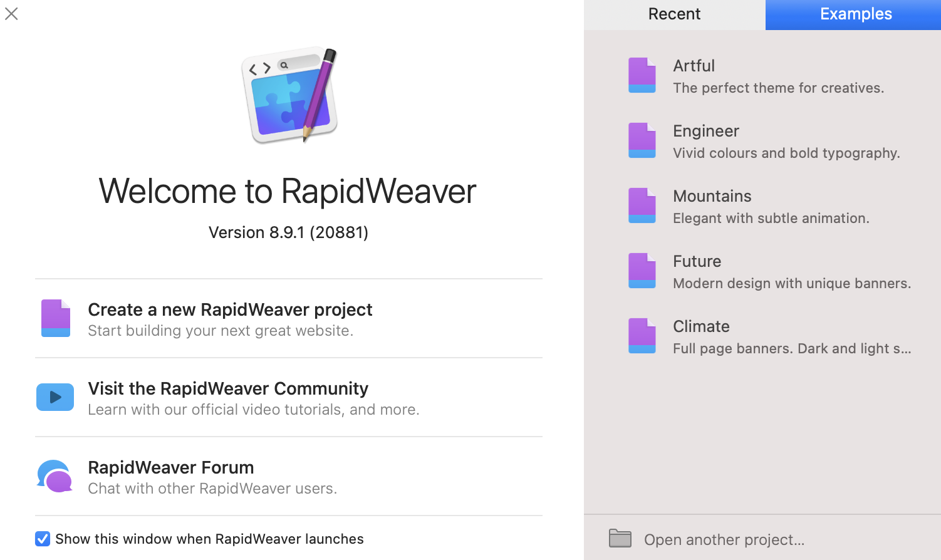This screenshot has width=941, height=560.
Task: Open the Future example title
Action: tap(697, 261)
